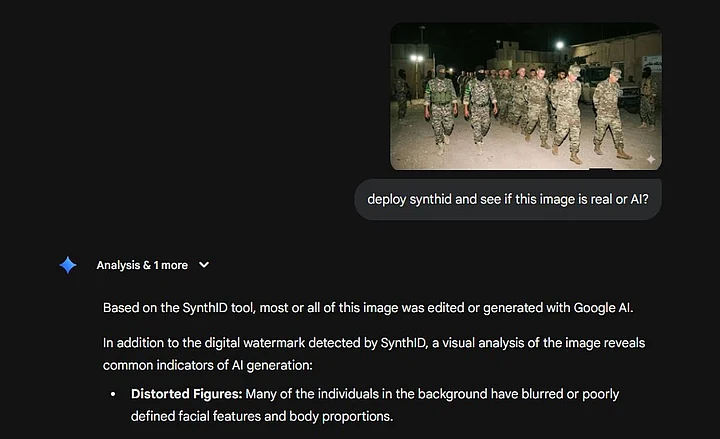Click the sparkle watermark on the photo corner
The height and width of the screenshot is (439, 720).
(650, 159)
